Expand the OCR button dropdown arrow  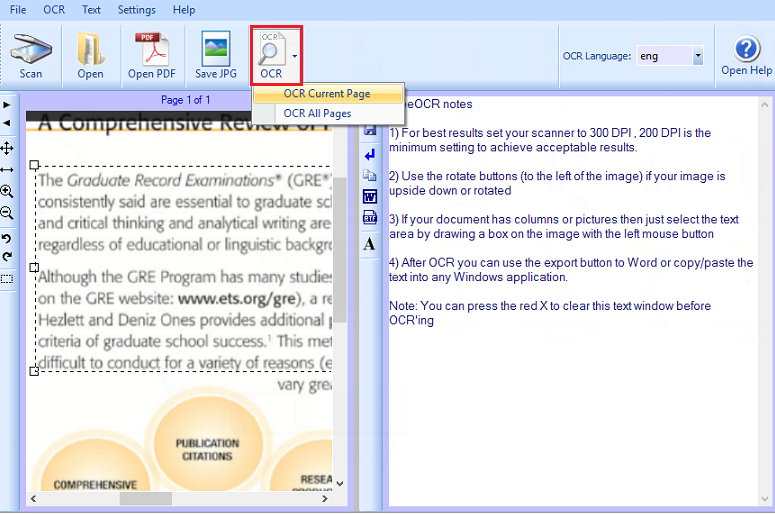pos(295,56)
